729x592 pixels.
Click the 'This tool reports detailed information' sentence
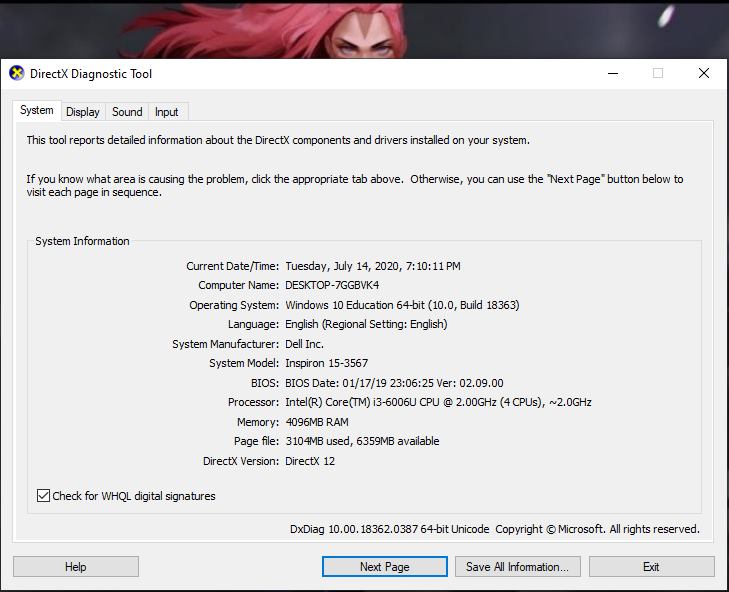(278, 140)
